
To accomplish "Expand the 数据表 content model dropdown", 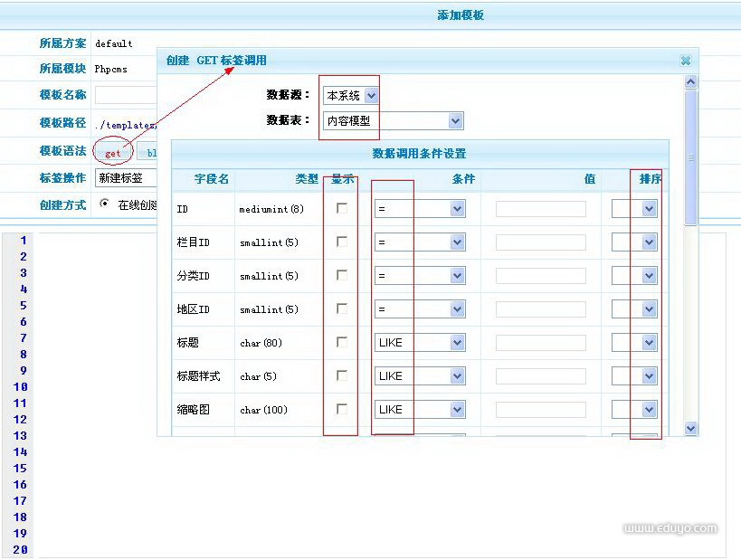I will coord(394,121).
